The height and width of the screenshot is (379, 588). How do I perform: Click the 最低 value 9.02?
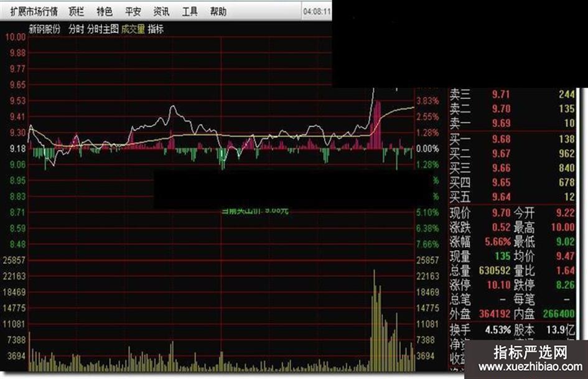[566, 241]
